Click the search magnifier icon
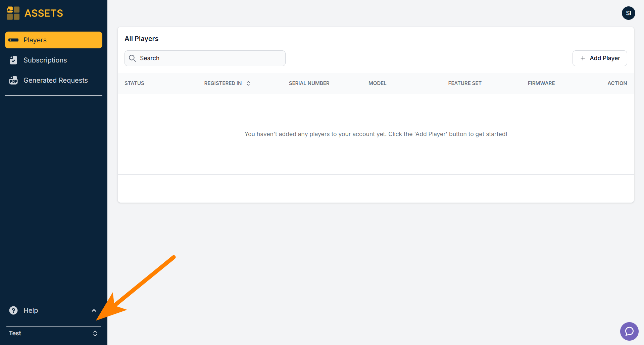 tap(132, 58)
